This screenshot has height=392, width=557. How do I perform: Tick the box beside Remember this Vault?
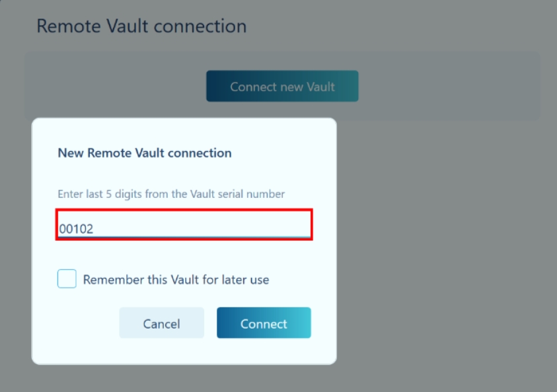(x=67, y=278)
